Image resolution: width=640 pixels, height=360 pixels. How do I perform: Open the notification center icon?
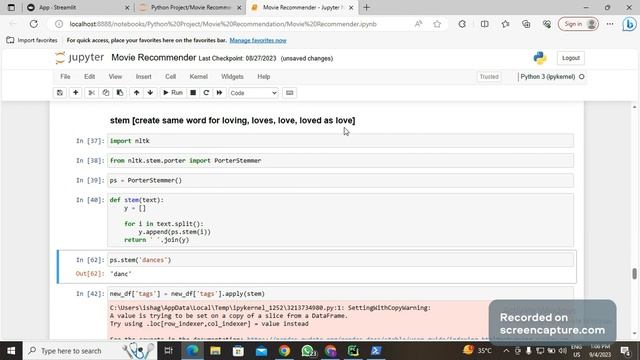(625, 351)
